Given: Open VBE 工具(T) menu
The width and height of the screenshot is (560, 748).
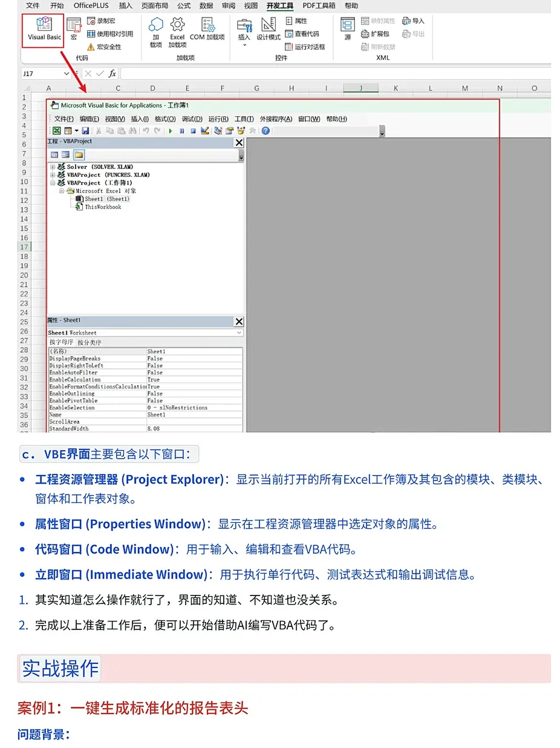Looking at the screenshot, I should [244, 119].
